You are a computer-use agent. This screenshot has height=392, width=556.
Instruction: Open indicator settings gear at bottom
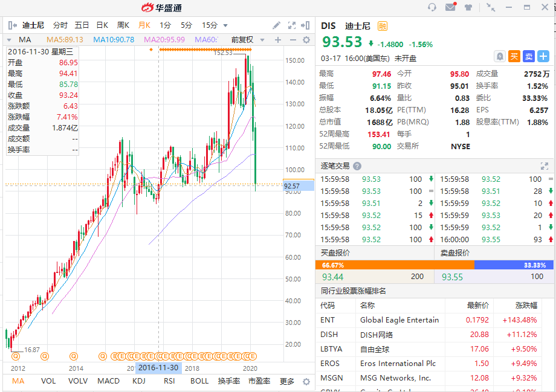(x=306, y=381)
